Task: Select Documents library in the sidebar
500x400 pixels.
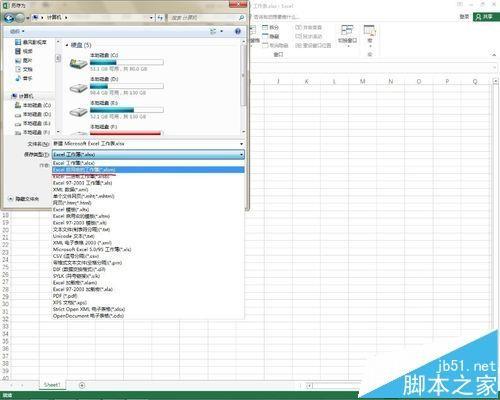Action: pos(24,69)
